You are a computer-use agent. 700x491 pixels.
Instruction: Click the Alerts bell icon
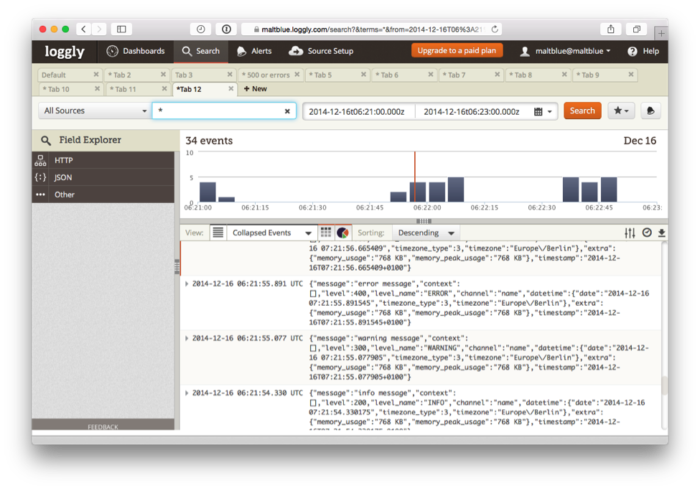[x=241, y=50]
